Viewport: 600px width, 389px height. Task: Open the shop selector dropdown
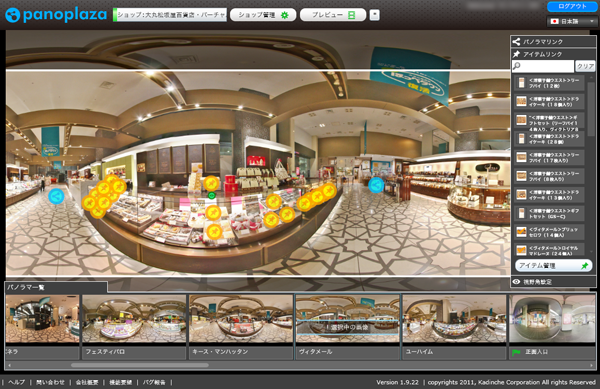pos(170,15)
